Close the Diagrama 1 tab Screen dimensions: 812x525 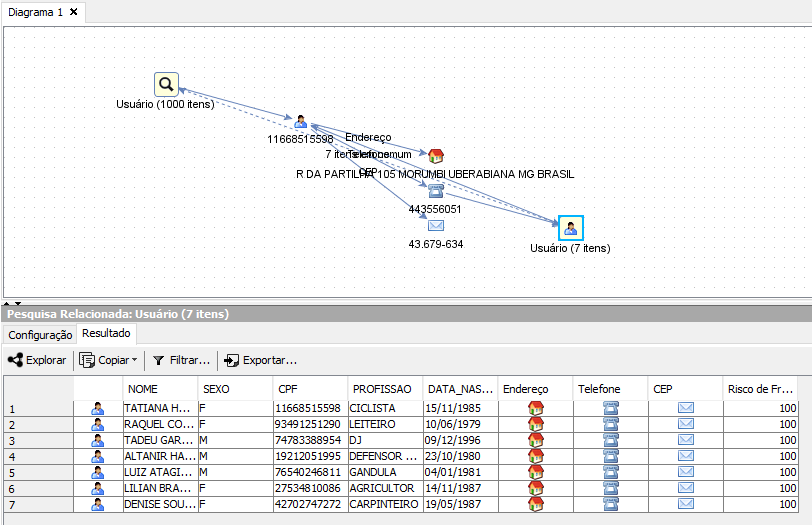click(x=75, y=12)
